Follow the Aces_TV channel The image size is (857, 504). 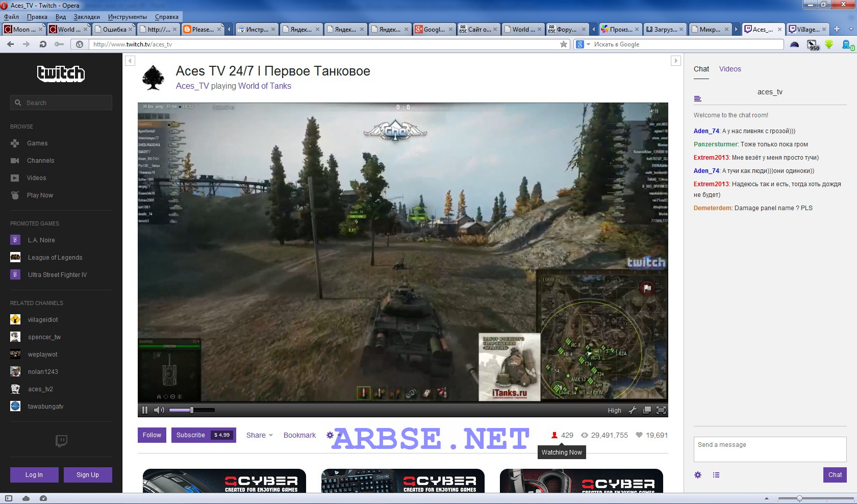[x=152, y=435]
